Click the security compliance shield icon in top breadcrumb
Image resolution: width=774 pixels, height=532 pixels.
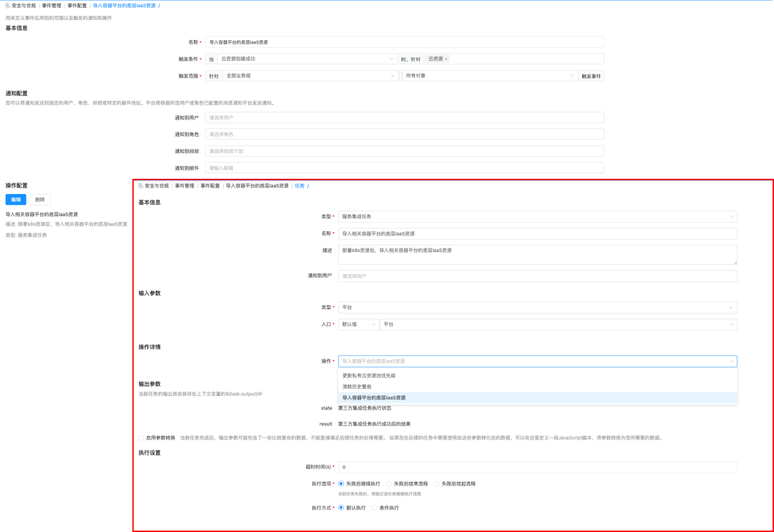point(9,6)
